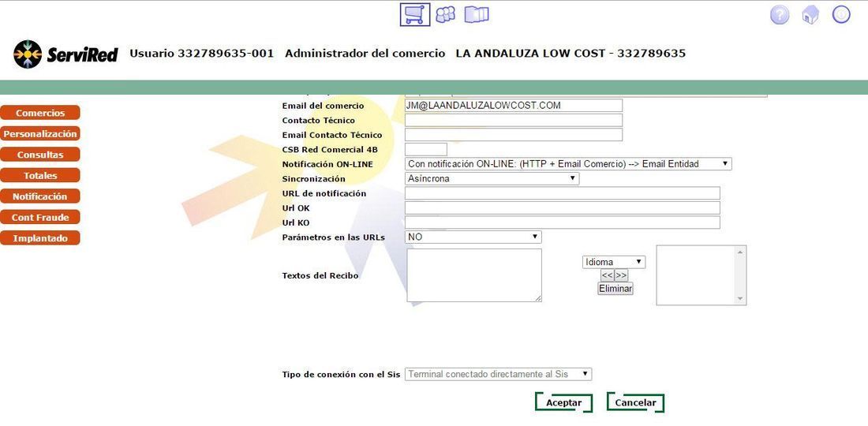This screenshot has width=868, height=426.
Task: Click the >> move-right button
Action: [621, 275]
